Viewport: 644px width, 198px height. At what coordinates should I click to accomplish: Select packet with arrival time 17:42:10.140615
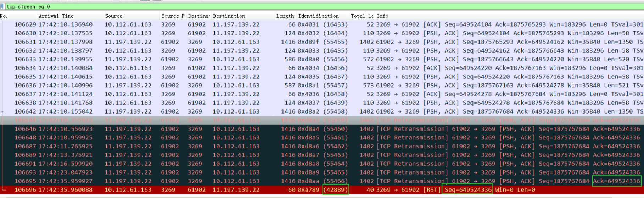point(322,77)
